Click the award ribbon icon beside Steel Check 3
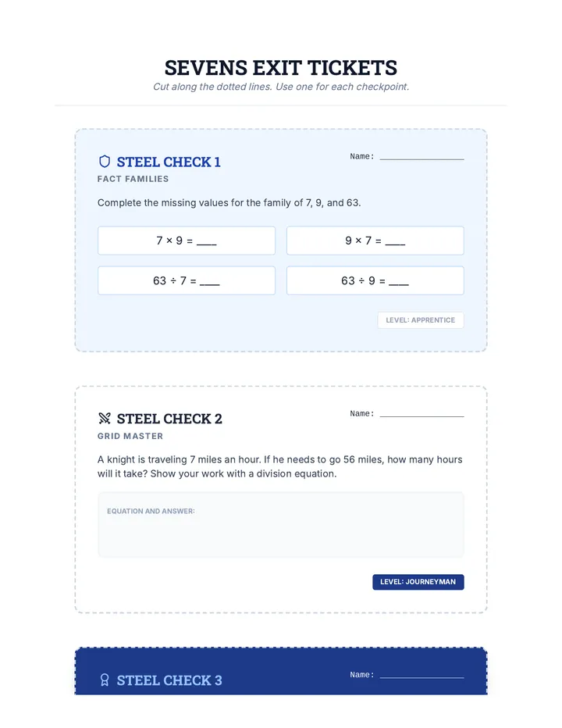The height and width of the screenshot is (728, 562). click(x=105, y=680)
